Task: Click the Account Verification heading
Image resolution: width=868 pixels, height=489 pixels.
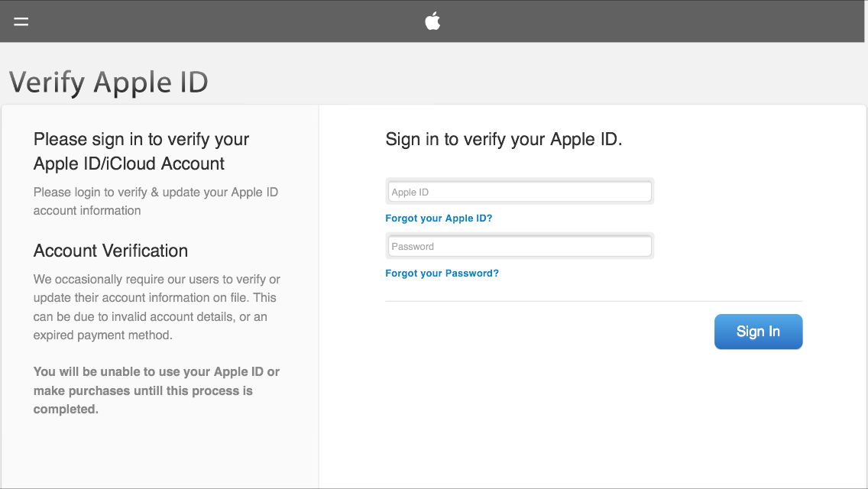Action: (x=111, y=251)
